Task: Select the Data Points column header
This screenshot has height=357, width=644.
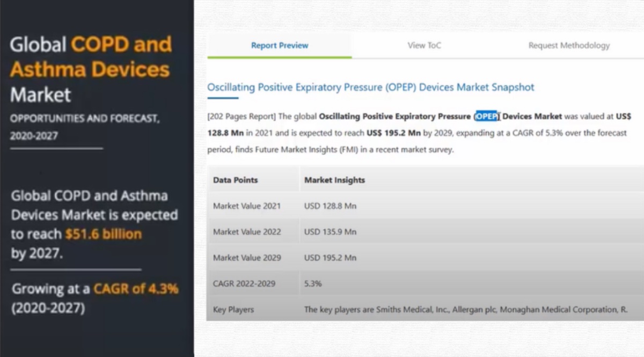Action: pos(236,180)
